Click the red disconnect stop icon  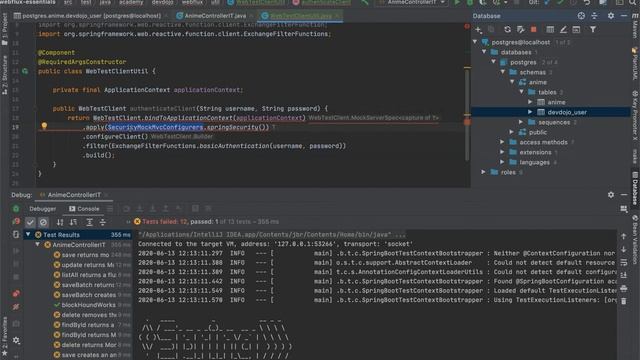(x=533, y=30)
